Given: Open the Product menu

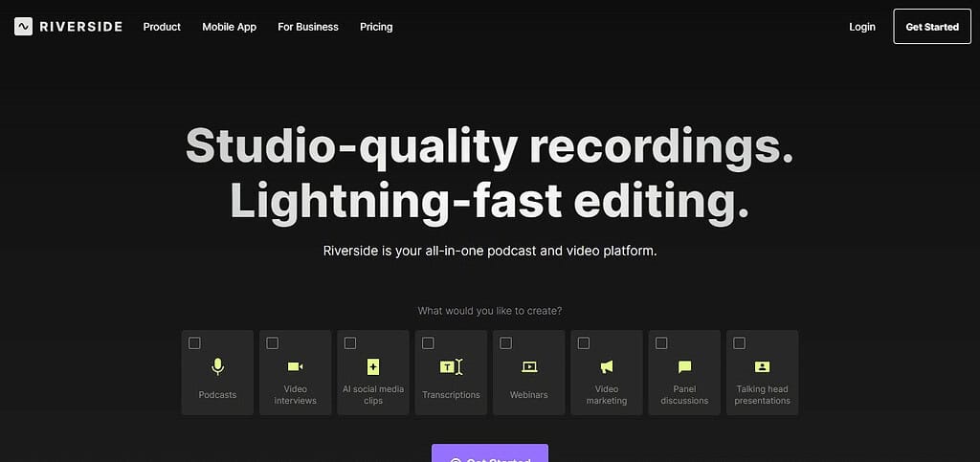Looking at the screenshot, I should click(x=162, y=27).
